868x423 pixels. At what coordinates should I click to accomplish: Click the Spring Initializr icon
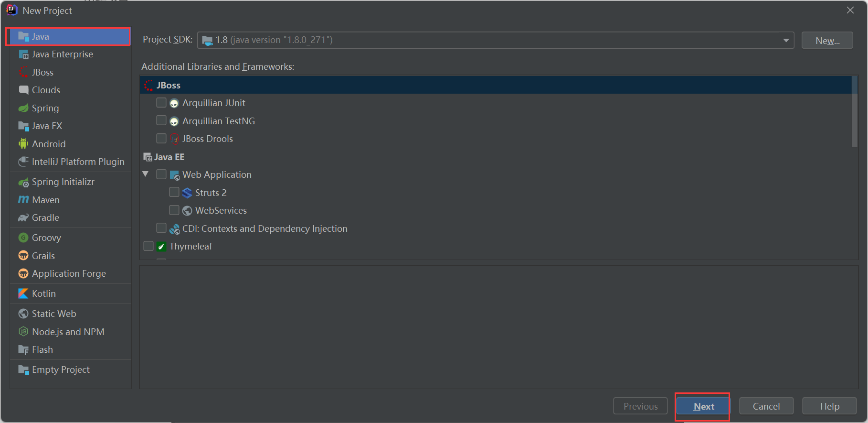pyautogui.click(x=23, y=182)
